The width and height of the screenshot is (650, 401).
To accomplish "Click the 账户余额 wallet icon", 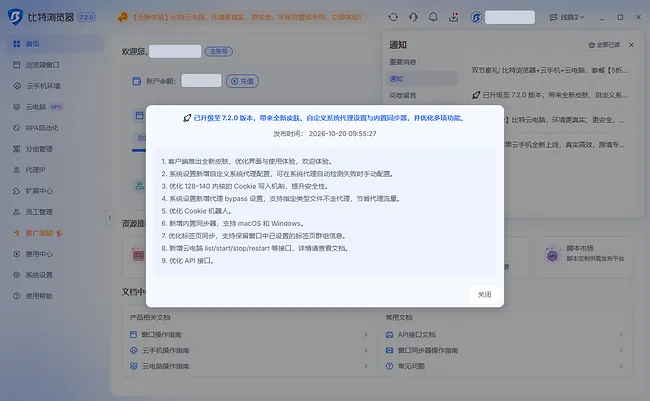I will pyautogui.click(x=136, y=81).
